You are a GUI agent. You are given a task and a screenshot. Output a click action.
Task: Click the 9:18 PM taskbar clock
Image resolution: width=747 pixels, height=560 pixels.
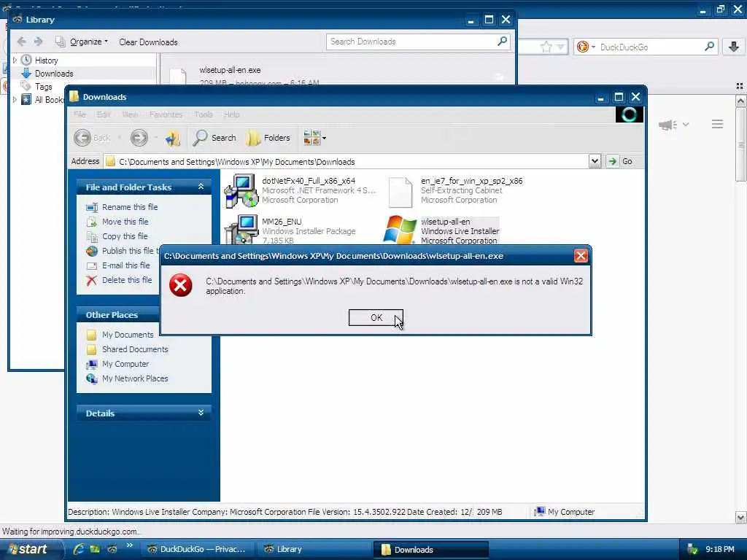tap(720, 549)
